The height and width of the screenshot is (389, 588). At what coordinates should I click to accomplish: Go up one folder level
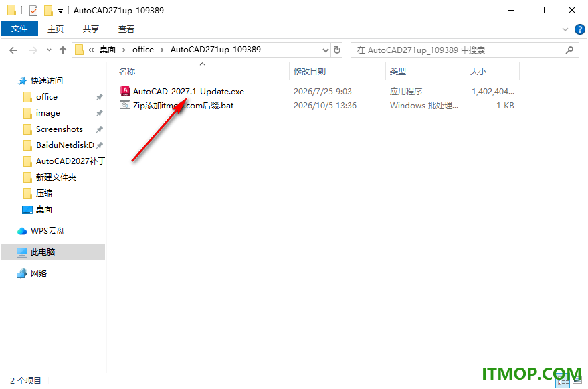(63, 50)
